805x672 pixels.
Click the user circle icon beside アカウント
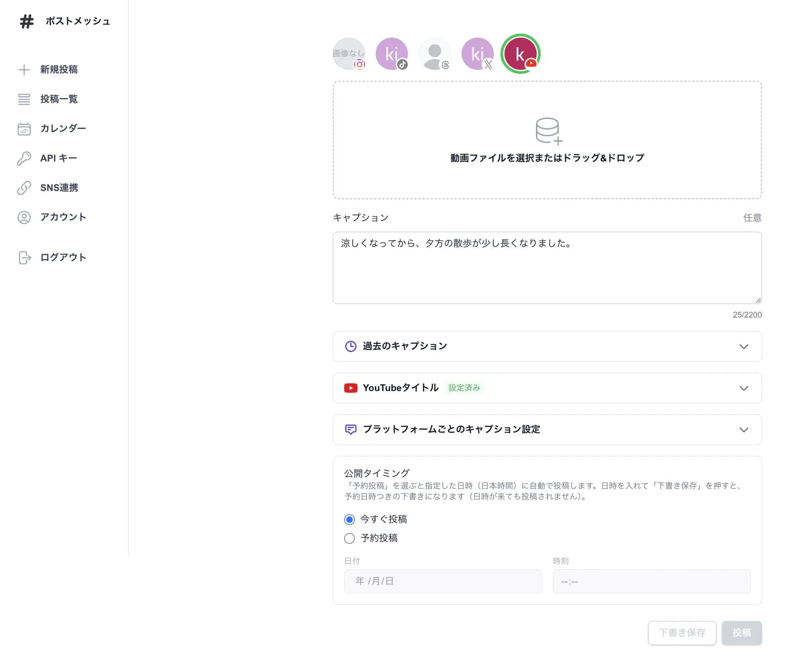tap(24, 217)
